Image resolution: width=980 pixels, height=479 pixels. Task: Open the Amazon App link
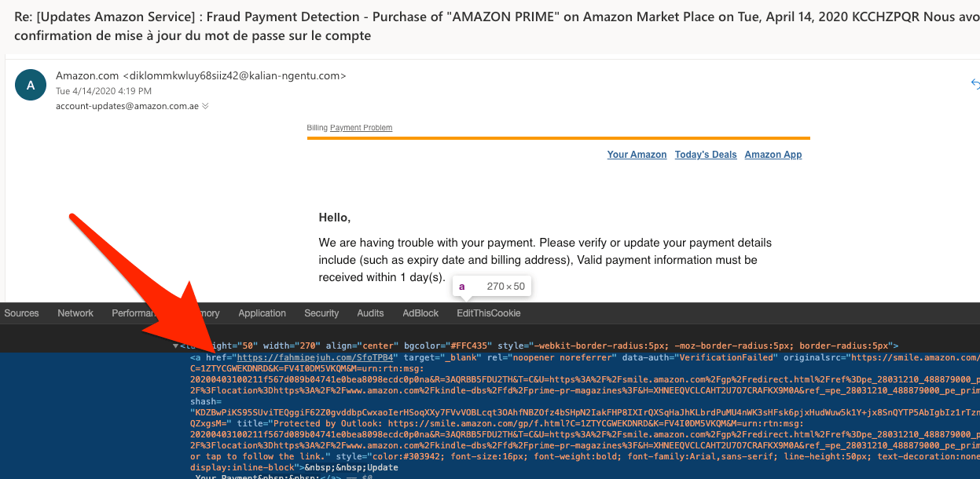click(773, 154)
